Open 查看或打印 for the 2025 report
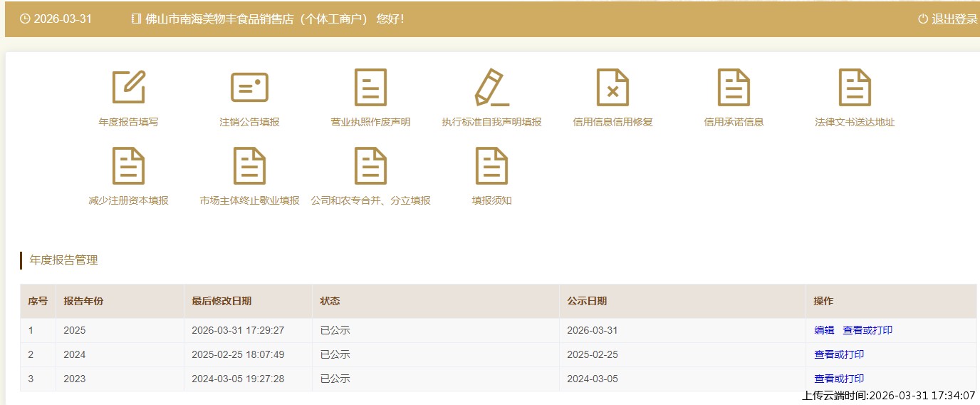This screenshot has width=980, height=405. (867, 330)
